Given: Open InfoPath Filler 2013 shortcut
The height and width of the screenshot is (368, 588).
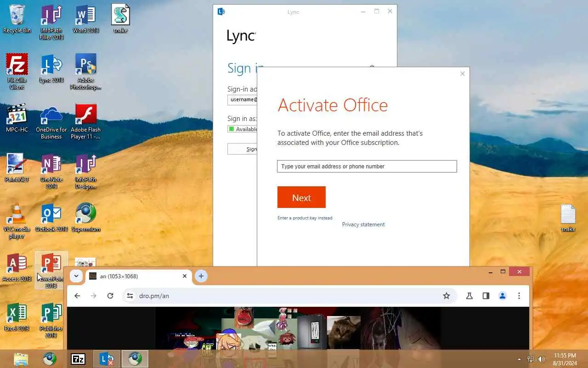Looking at the screenshot, I should click(51, 22).
